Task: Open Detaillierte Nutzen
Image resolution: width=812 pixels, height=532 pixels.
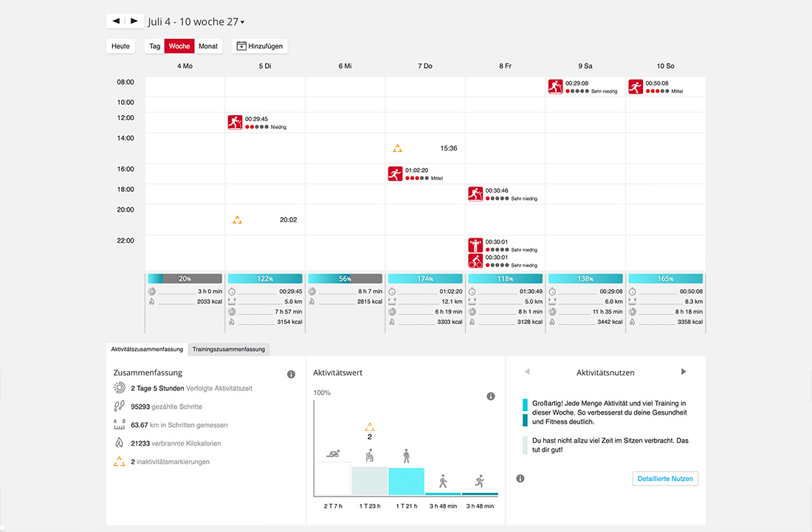Action: (665, 479)
